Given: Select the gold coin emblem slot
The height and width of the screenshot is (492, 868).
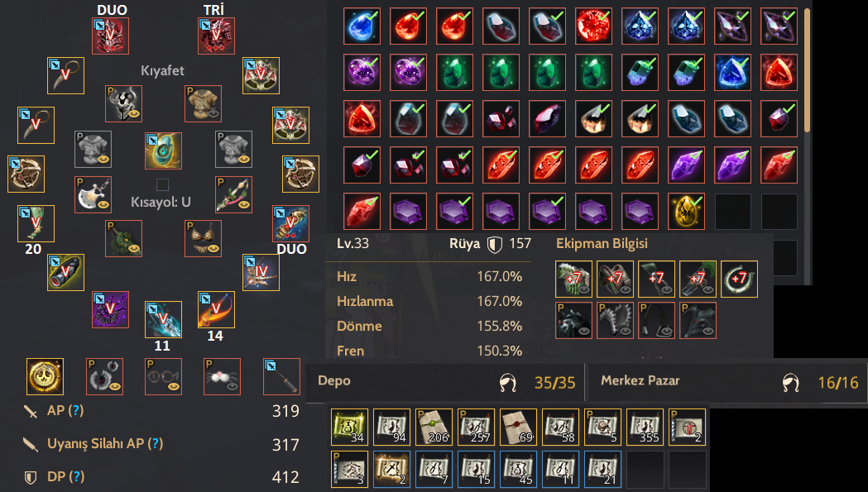Looking at the screenshot, I should (x=45, y=376).
